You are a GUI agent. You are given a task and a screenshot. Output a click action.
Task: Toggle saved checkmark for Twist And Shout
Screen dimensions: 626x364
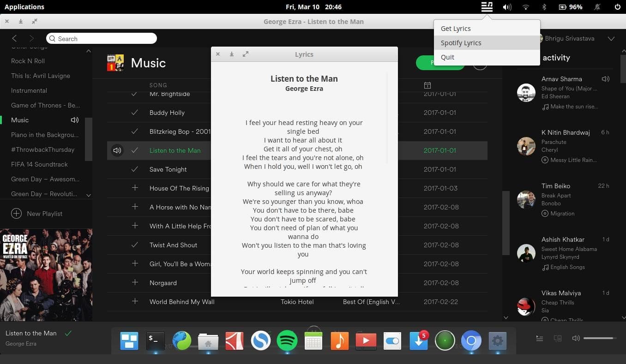134,245
